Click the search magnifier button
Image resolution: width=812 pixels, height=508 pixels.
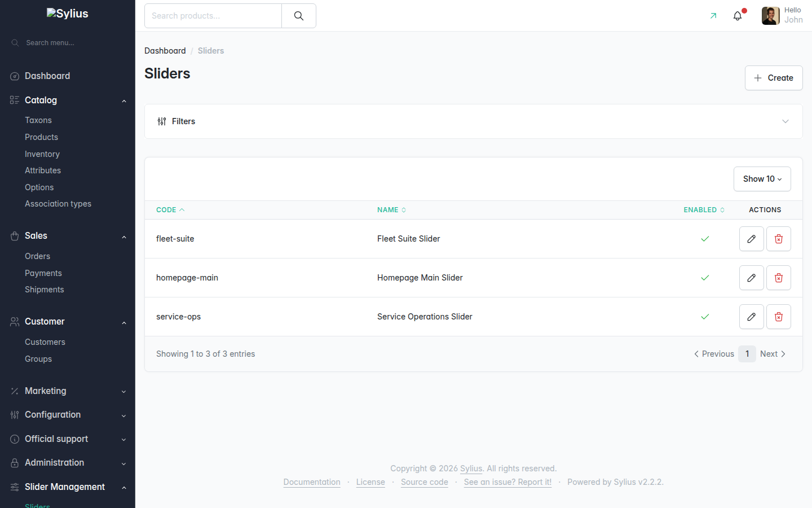[299, 16]
